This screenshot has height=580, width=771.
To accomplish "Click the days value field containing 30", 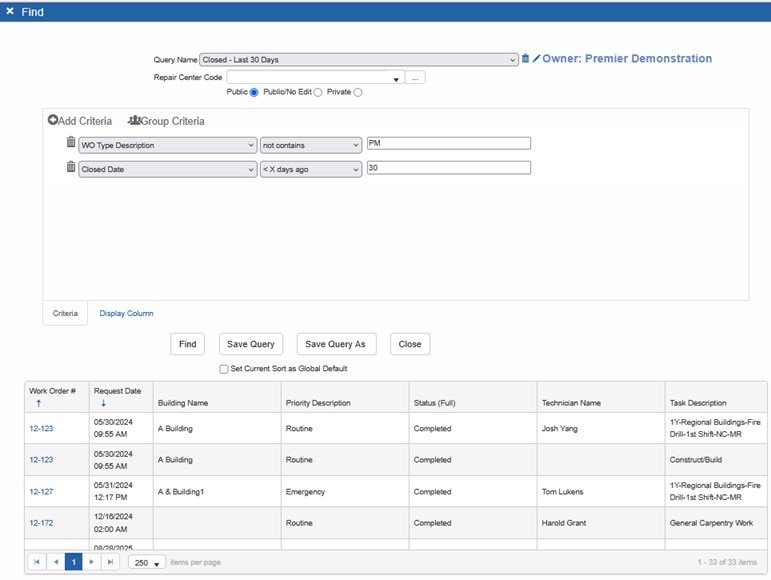I will coord(448,168).
